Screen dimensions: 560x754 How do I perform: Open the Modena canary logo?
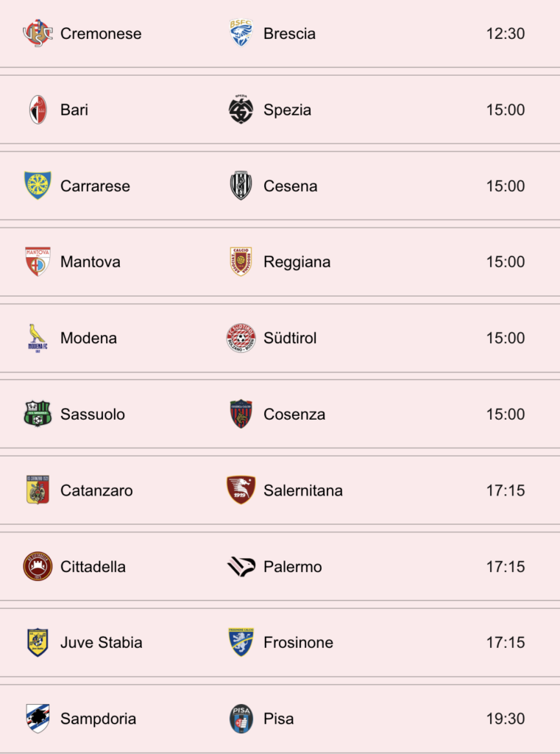click(38, 338)
